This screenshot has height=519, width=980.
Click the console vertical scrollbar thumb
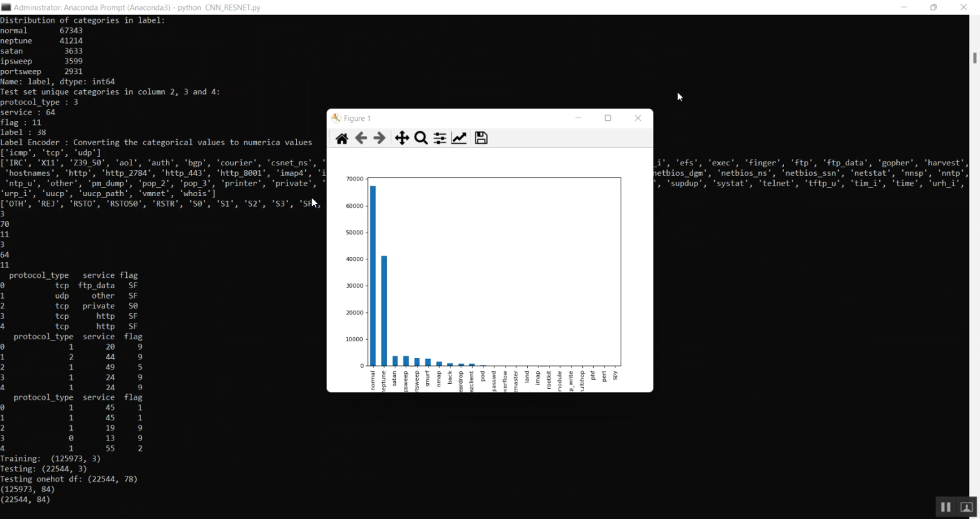974,58
